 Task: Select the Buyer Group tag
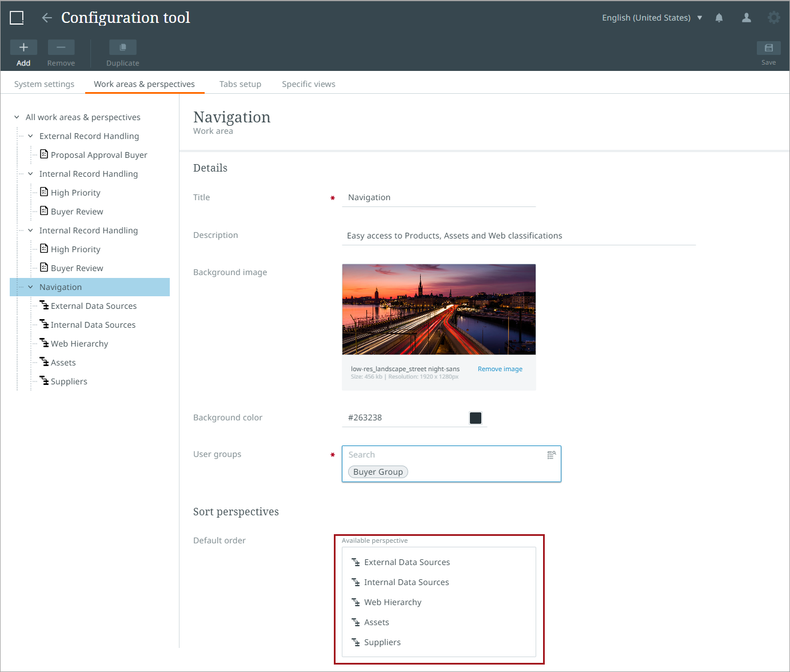pos(378,472)
